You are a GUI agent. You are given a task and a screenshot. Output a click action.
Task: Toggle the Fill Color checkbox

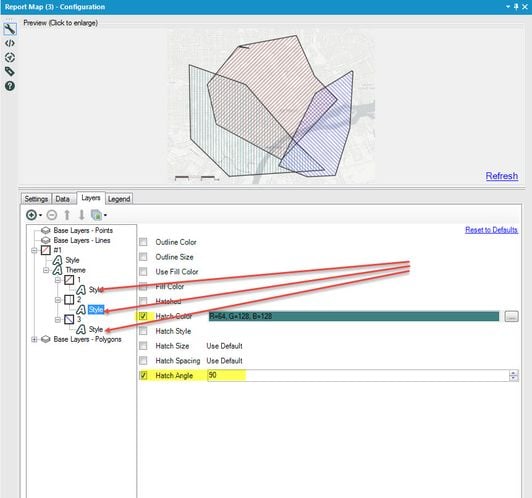(x=143, y=286)
